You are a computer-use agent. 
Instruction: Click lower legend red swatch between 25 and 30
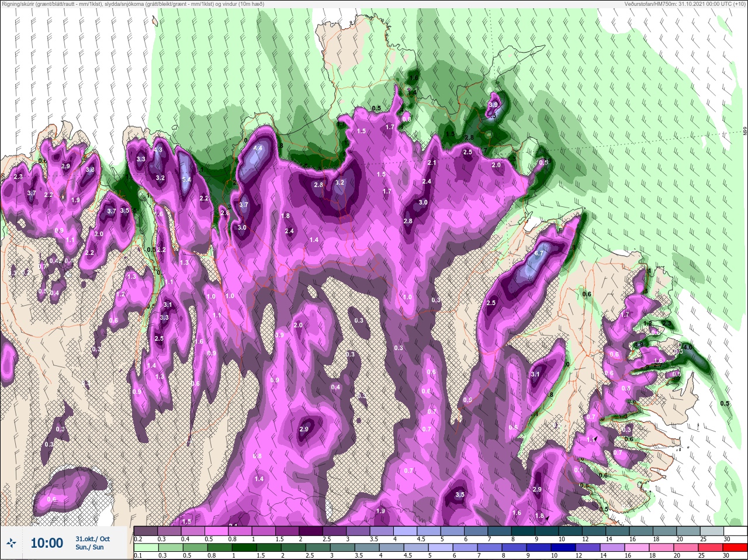pyautogui.click(x=735, y=547)
